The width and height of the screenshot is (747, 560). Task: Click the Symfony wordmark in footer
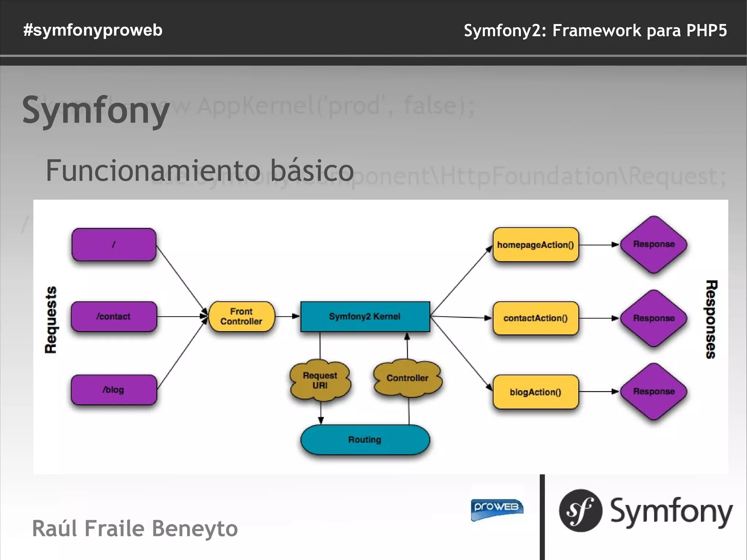(671, 512)
